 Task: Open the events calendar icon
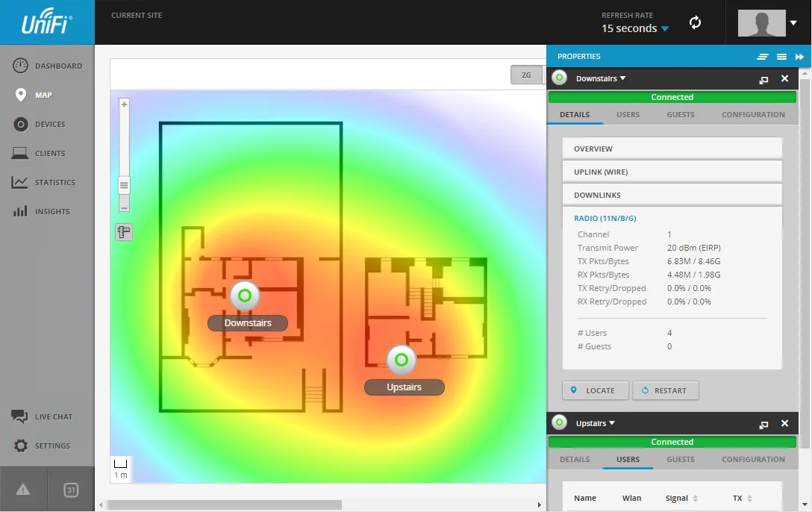click(x=71, y=490)
